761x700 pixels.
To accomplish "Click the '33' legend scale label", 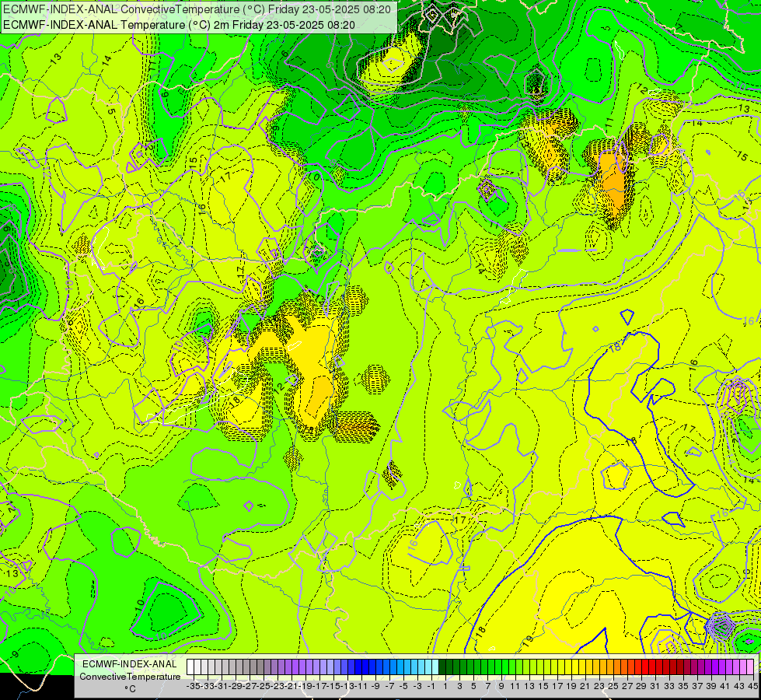I will (669, 687).
